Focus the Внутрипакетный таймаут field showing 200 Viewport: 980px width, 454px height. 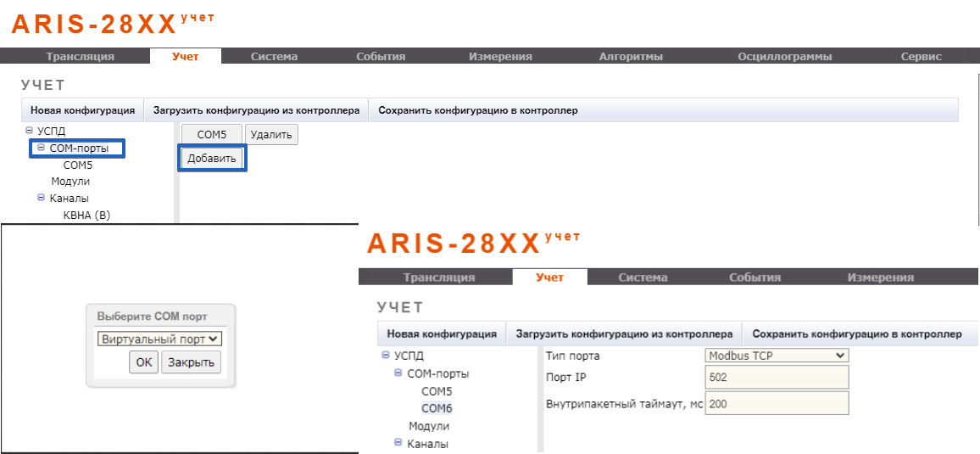point(776,404)
